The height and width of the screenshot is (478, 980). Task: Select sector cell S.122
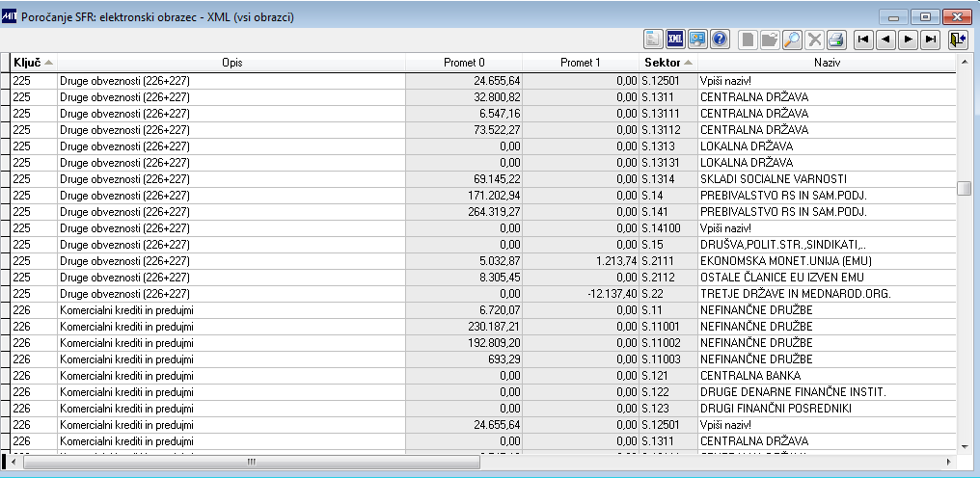[668, 392]
